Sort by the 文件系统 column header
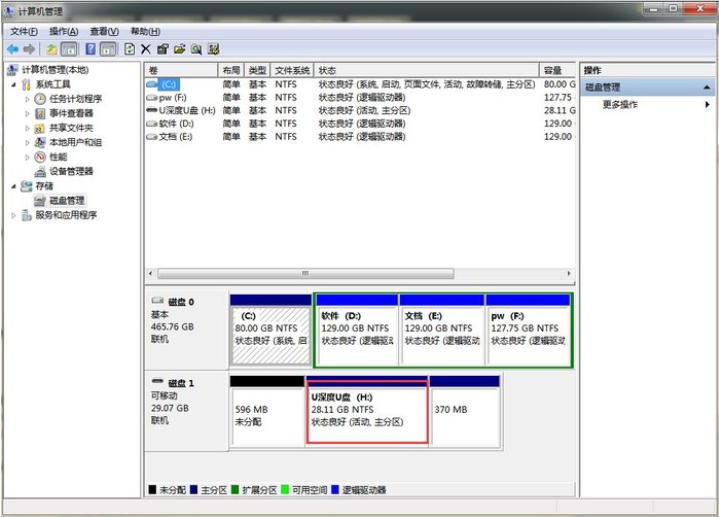This screenshot has width=719, height=517. click(292, 70)
